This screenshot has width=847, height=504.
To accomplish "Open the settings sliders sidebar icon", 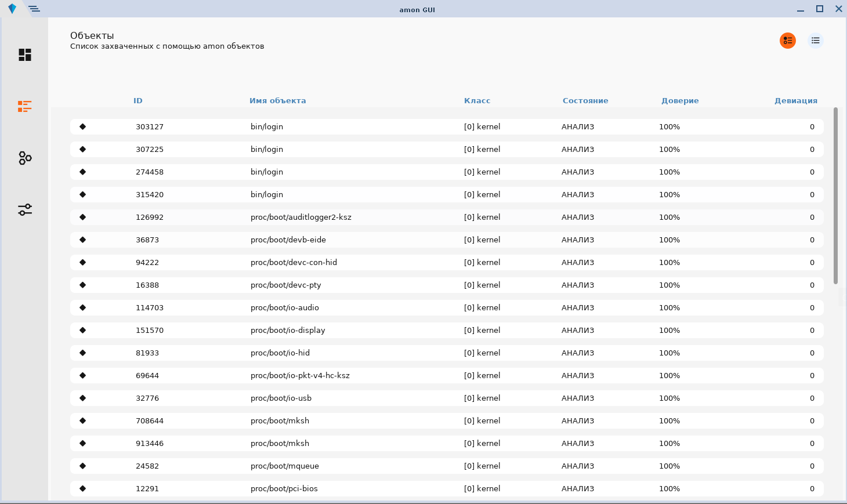I will coord(25,209).
